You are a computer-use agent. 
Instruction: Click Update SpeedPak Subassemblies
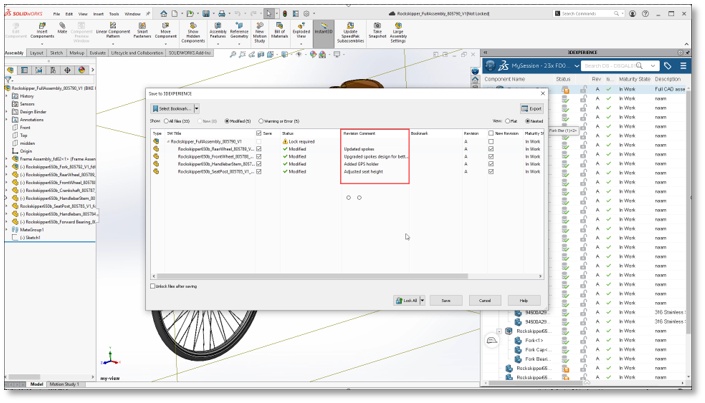tap(350, 32)
